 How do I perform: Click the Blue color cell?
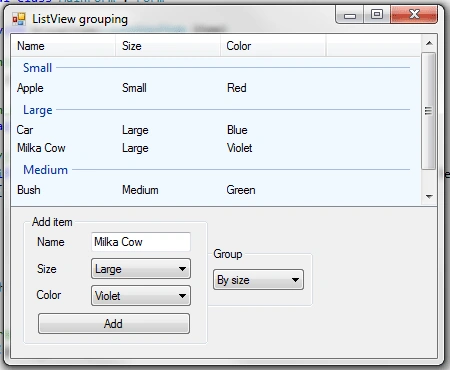237,130
